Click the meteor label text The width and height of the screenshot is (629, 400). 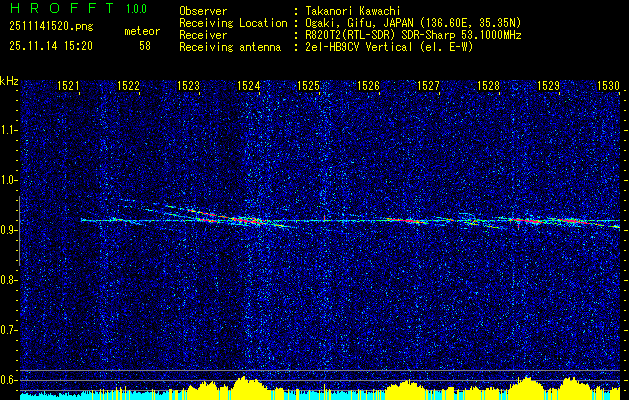(142, 32)
